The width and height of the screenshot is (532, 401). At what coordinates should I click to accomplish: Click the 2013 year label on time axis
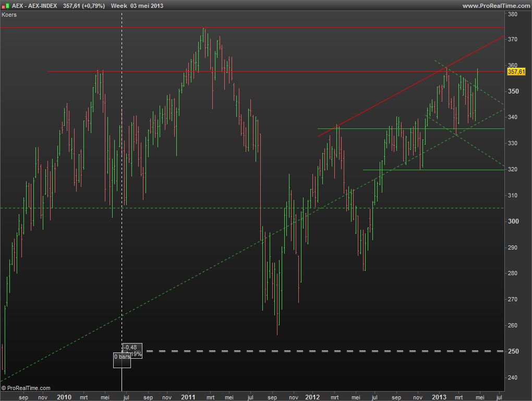(x=439, y=397)
